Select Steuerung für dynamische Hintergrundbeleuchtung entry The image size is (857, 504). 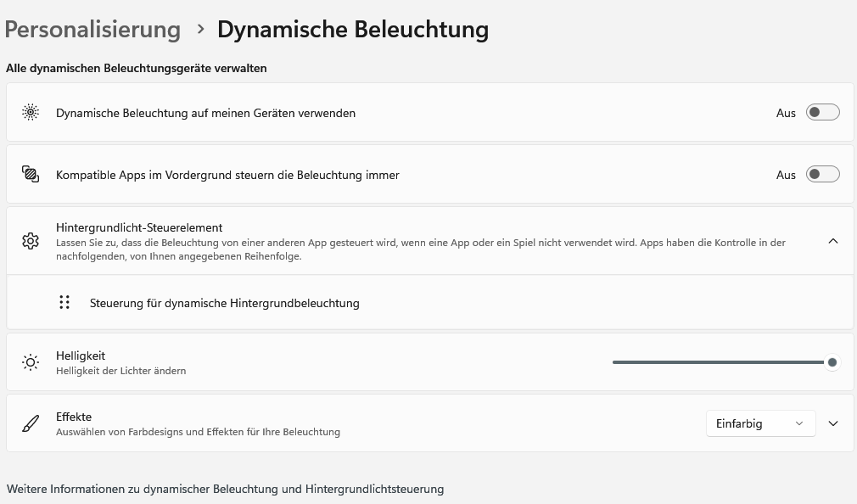(x=225, y=303)
